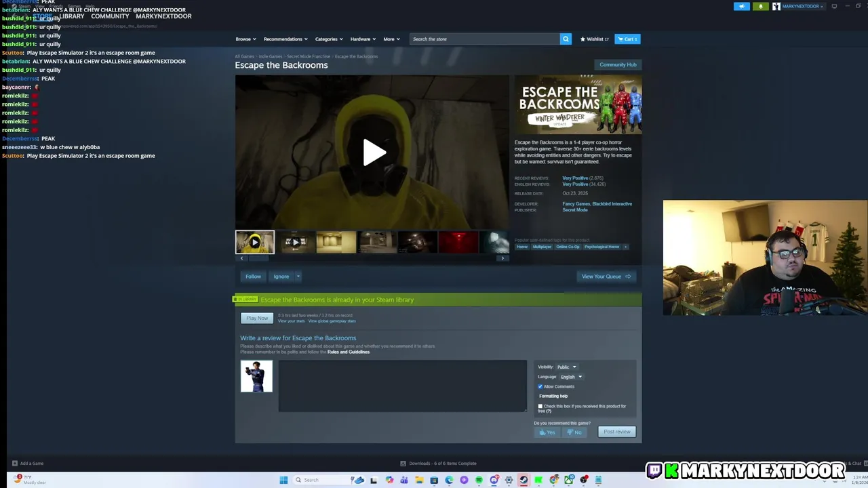Open the Xbox app from the taskbar

[x=569, y=480]
